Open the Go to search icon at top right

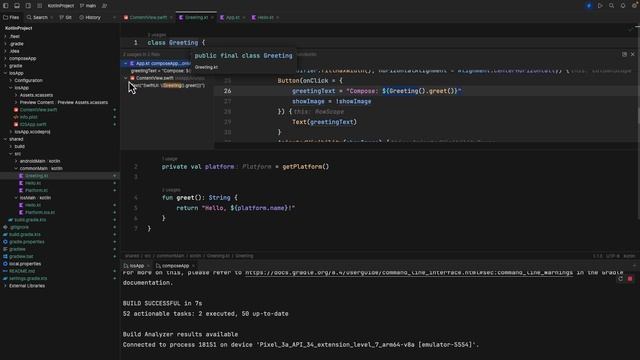(611, 6)
